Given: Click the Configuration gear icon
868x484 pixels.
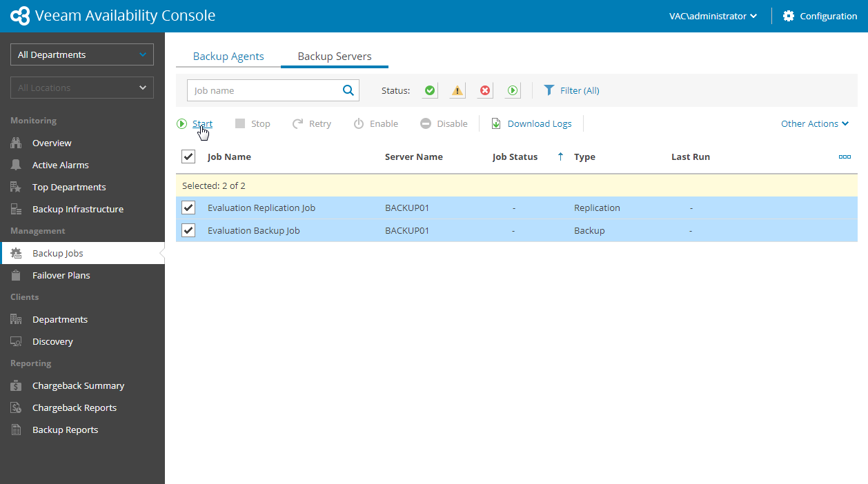Looking at the screenshot, I should 789,16.
